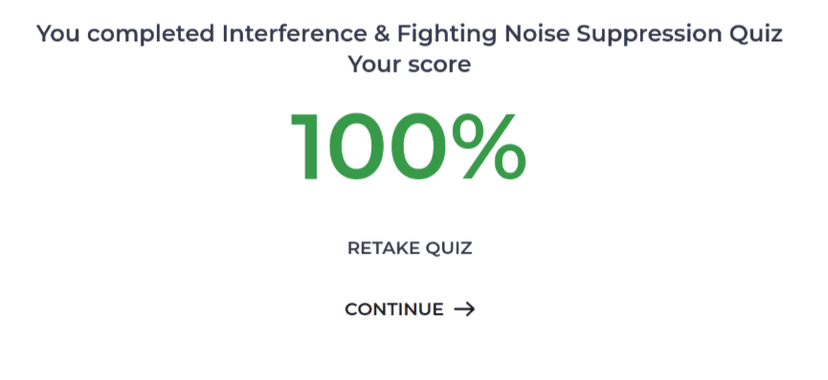Retake the quiz
The image size is (828, 380).
[x=410, y=248]
